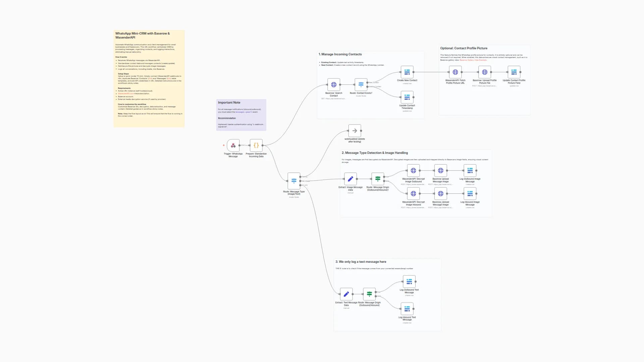Open the WasenderAPI.com link in the setup note
The height and width of the screenshot is (362, 644).
tap(127, 93)
